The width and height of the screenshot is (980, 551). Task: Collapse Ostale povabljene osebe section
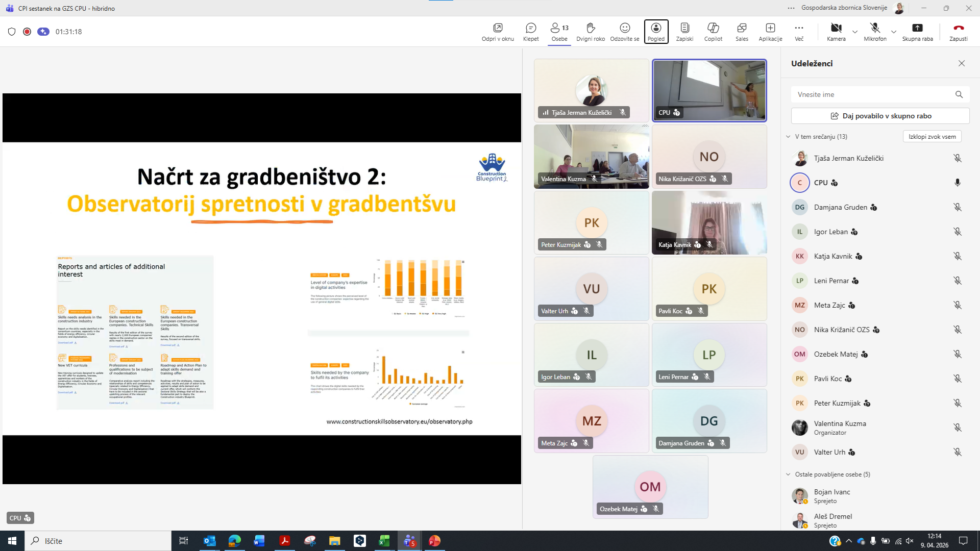(788, 474)
